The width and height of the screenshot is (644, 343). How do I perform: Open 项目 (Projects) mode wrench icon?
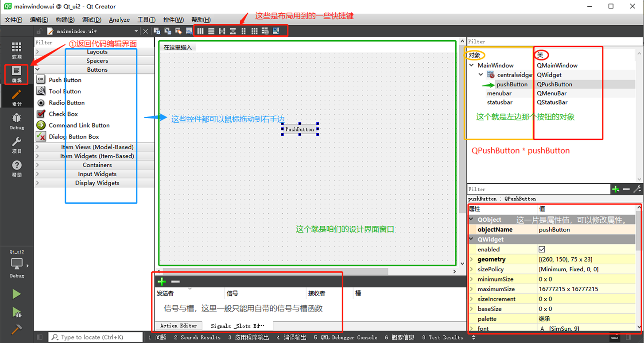click(16, 145)
